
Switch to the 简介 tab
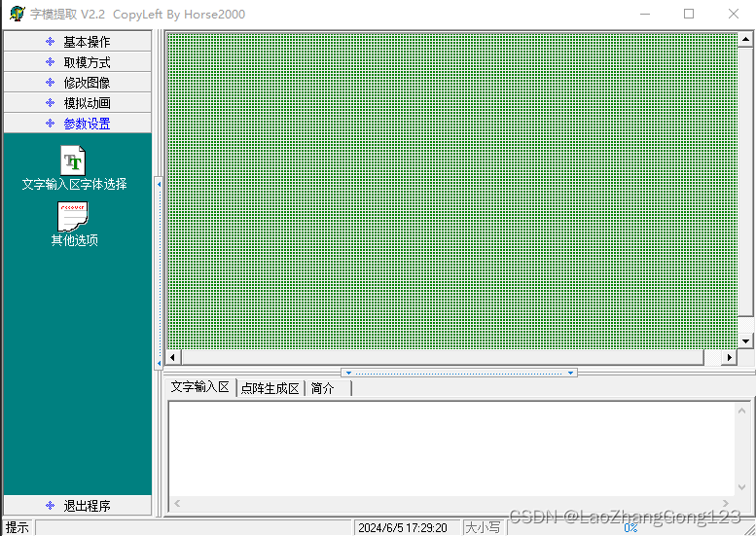coord(328,388)
